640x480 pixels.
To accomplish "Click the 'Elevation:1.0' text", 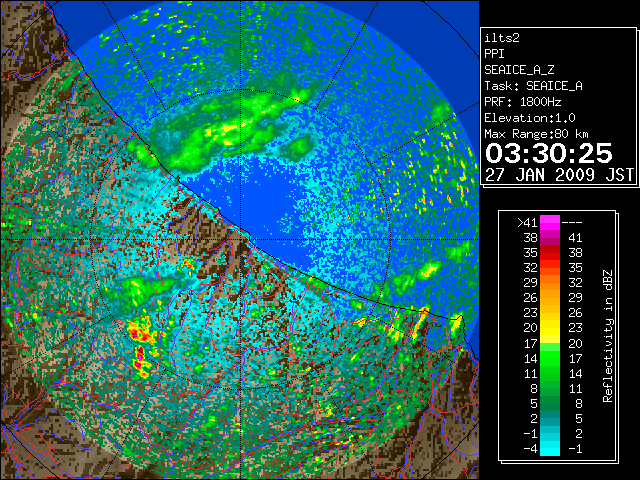I will coord(530,118).
